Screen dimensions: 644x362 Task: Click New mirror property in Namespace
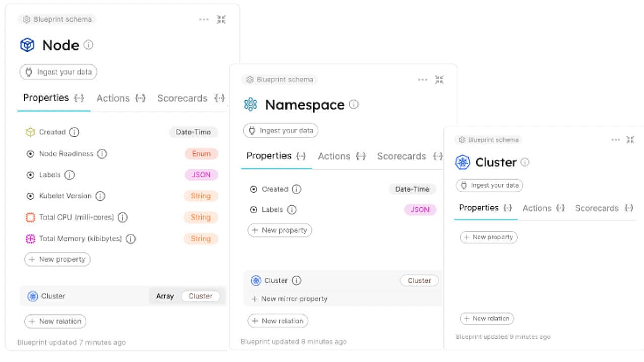coord(290,299)
